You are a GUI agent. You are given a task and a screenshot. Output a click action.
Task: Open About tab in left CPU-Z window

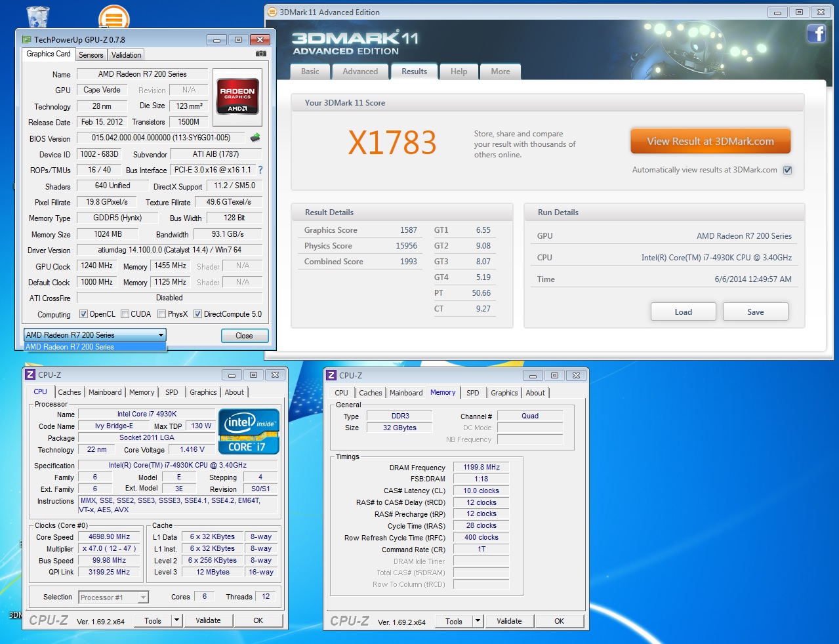coord(234,392)
